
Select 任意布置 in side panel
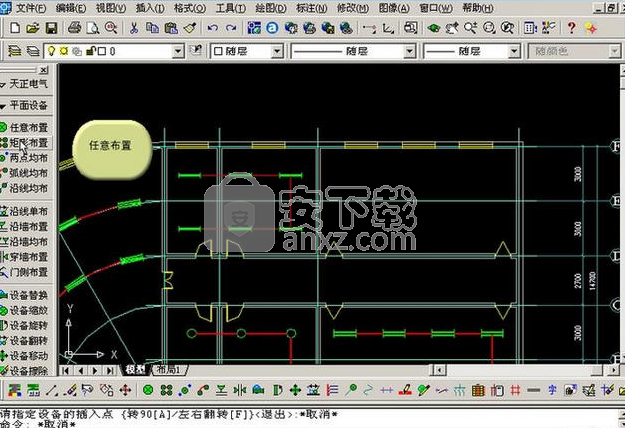[24, 128]
